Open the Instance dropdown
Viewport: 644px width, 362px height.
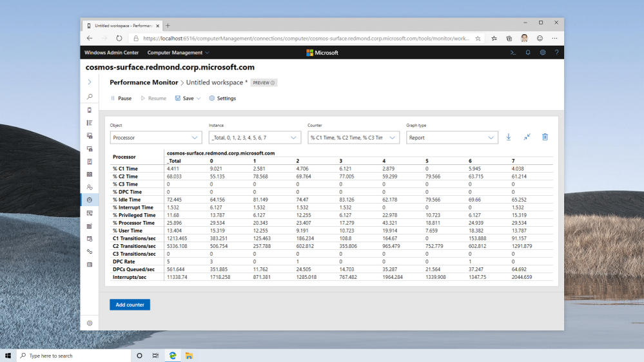(255, 138)
